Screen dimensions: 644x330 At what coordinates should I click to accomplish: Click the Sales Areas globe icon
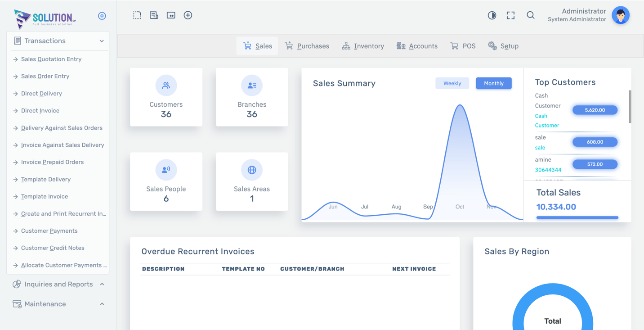pos(252,170)
